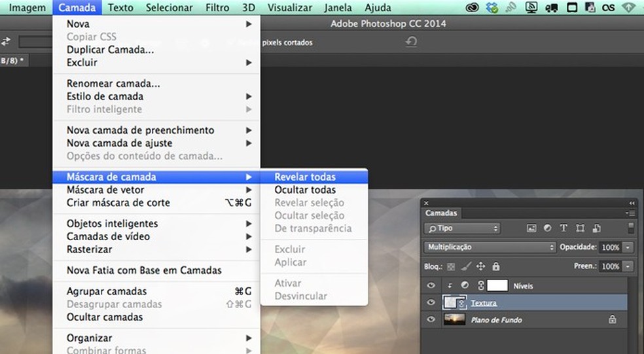
Task: Expand the Nova submenu
Action: pos(156,24)
